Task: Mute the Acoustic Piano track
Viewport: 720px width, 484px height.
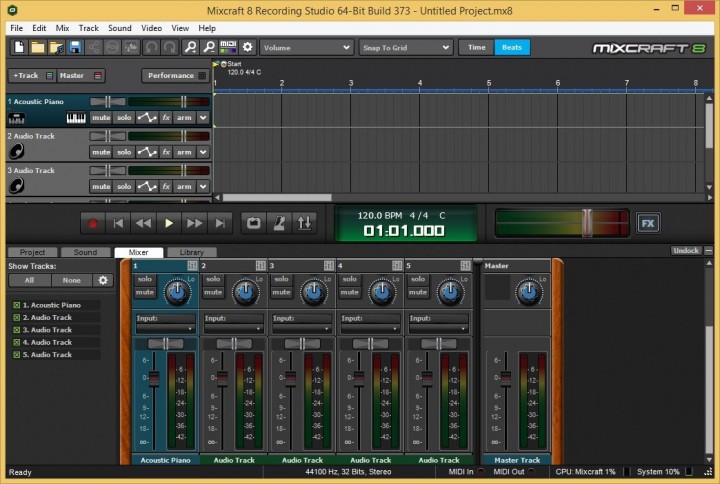Action: tap(101, 118)
